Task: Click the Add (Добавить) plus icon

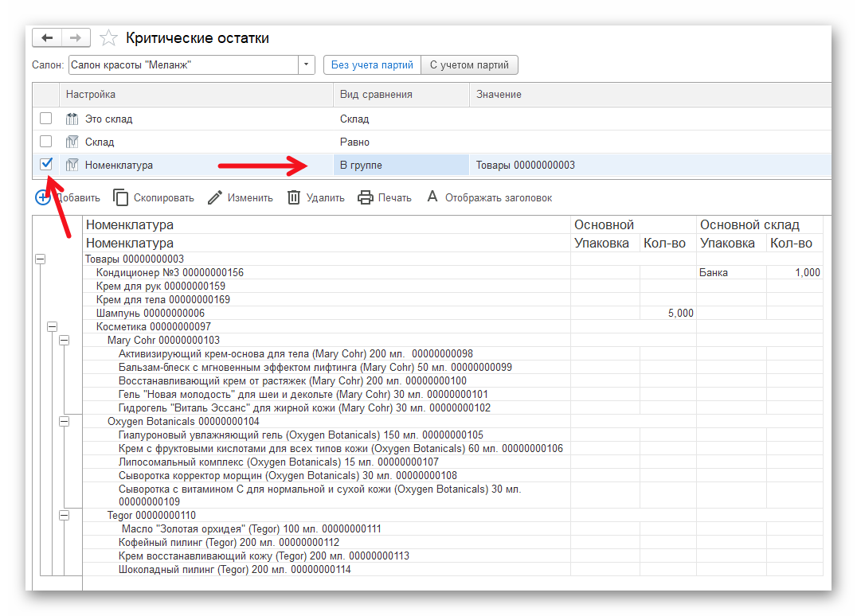Action: click(x=43, y=197)
